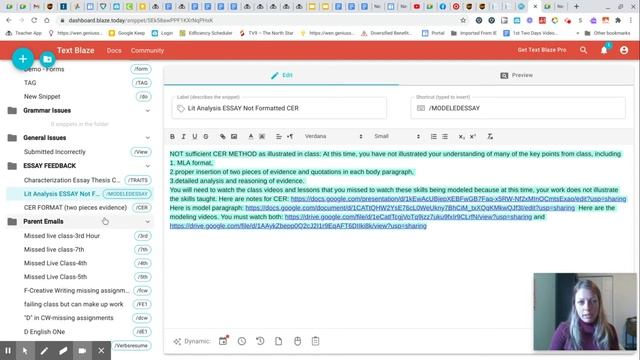The image size is (640, 360).
Task: Reload the browser page
Action: pyautogui.click(x=34, y=20)
